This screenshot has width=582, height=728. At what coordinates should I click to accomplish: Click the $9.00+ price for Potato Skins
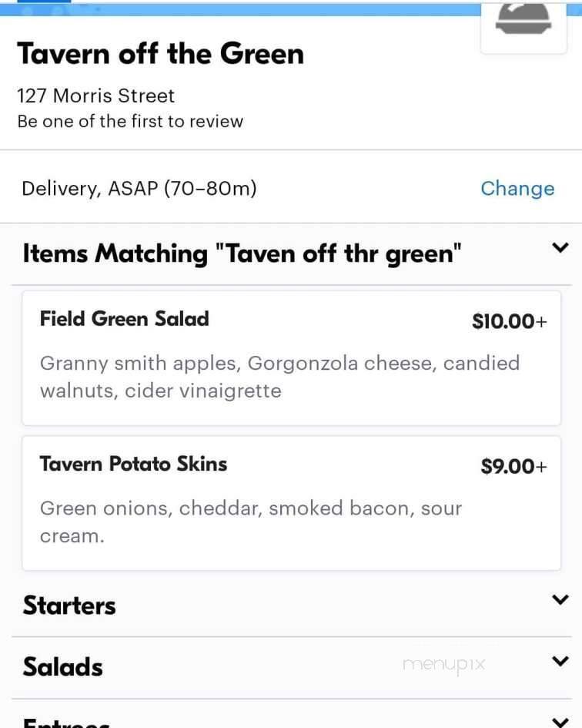513,466
